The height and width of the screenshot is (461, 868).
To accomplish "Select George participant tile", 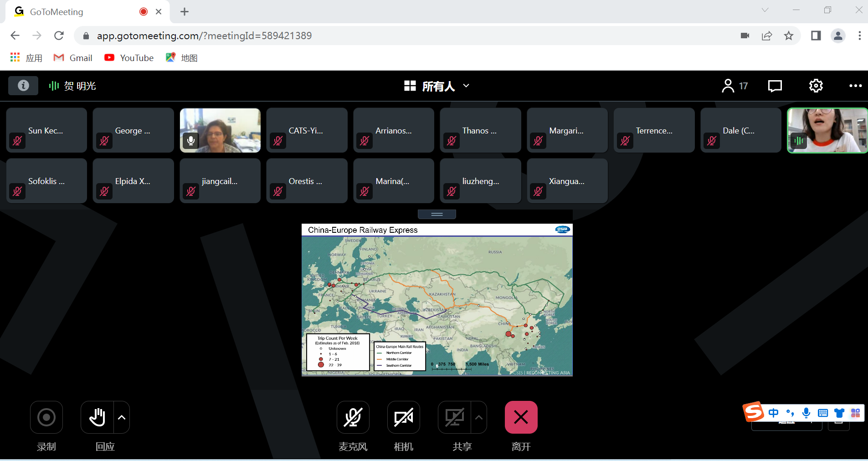I will [133, 130].
